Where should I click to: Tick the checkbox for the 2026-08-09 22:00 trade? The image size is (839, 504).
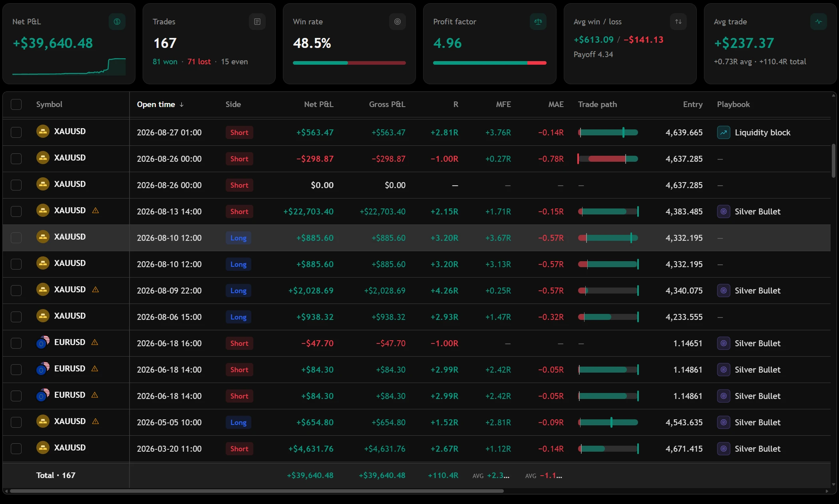pos(16,290)
